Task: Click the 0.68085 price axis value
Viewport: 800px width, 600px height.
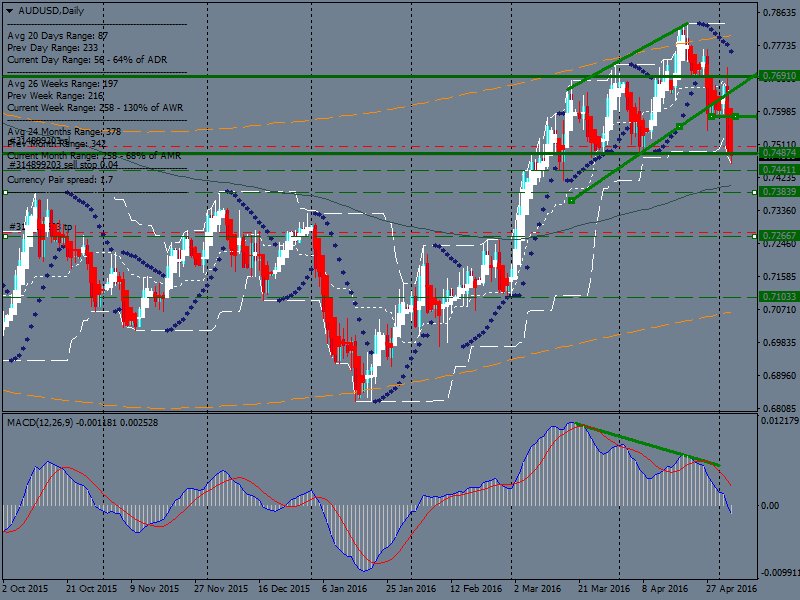Action: (x=779, y=409)
